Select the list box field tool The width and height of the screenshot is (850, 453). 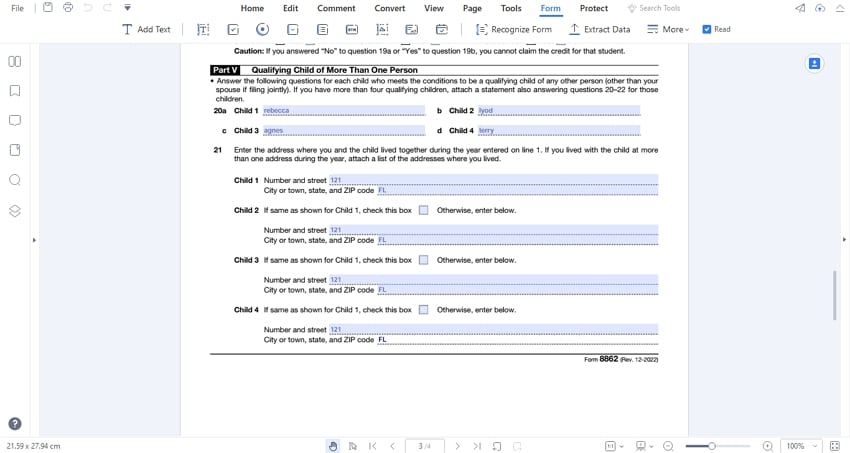[323, 29]
